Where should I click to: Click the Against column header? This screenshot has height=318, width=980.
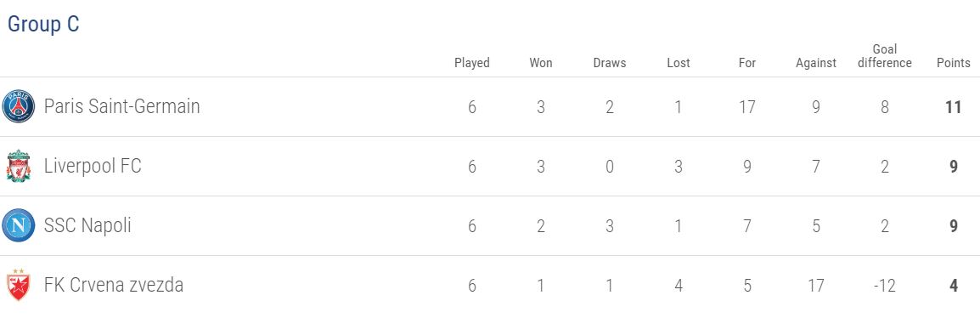[x=815, y=63]
